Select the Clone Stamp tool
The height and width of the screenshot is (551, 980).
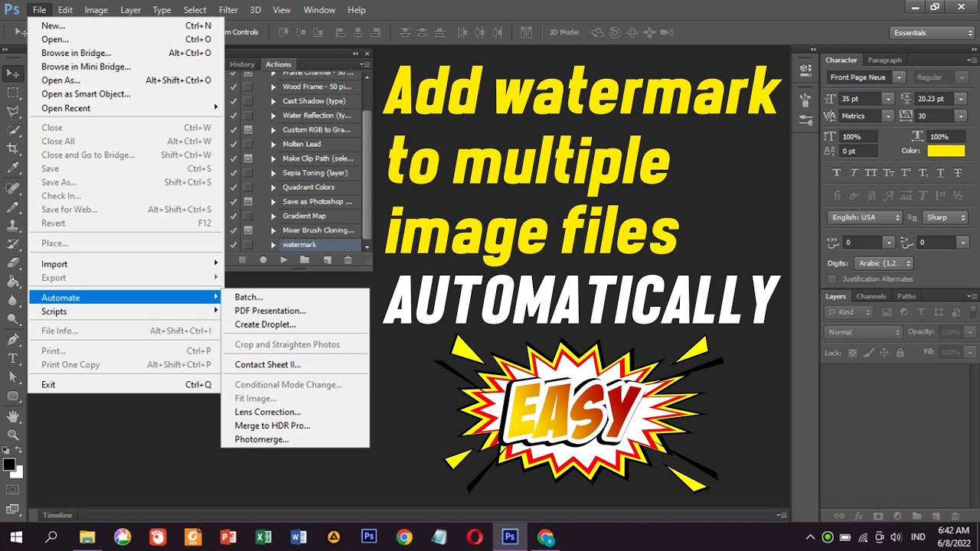[x=13, y=227]
